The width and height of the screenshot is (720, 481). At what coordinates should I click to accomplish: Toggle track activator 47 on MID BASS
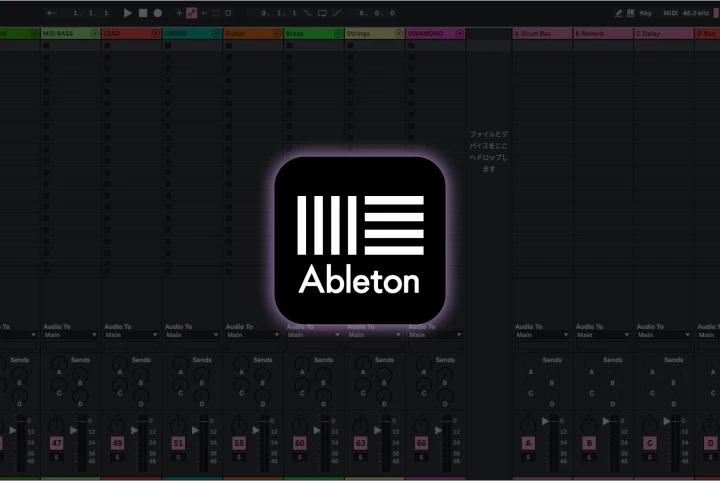(x=56, y=443)
